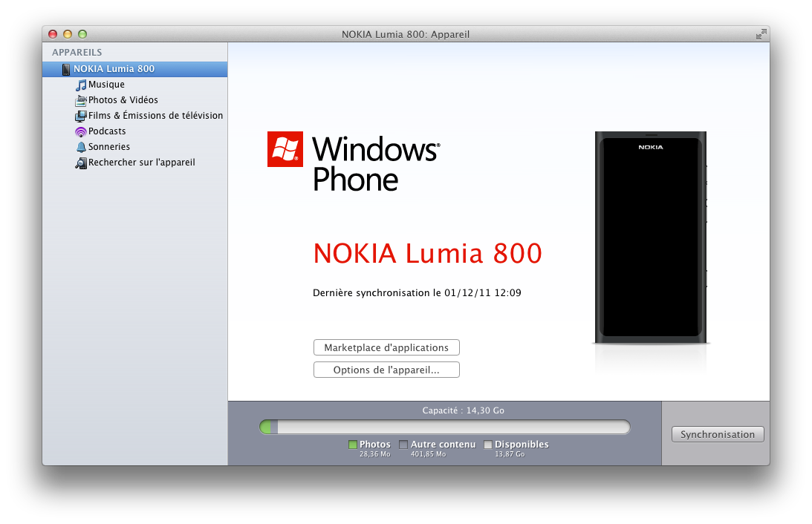812x524 pixels.
Task: Click the storage capacity bar
Action: click(445, 427)
